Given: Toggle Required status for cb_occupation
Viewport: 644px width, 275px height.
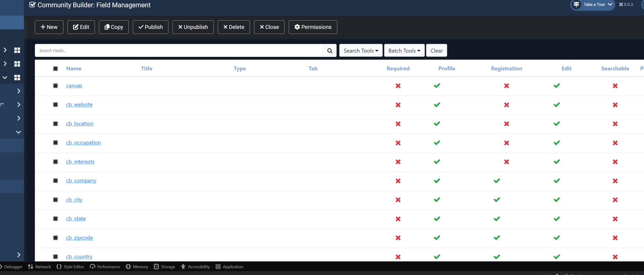Looking at the screenshot, I should [398, 143].
